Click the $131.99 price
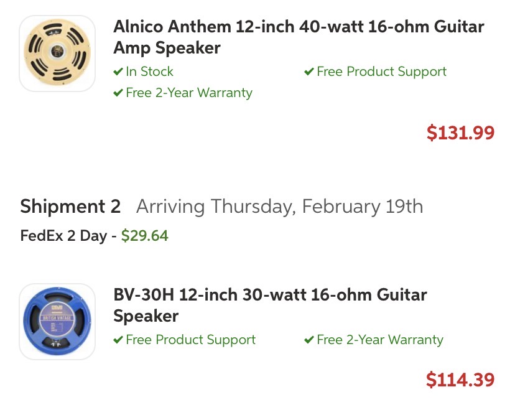The width and height of the screenshot is (515, 420). coord(460,133)
